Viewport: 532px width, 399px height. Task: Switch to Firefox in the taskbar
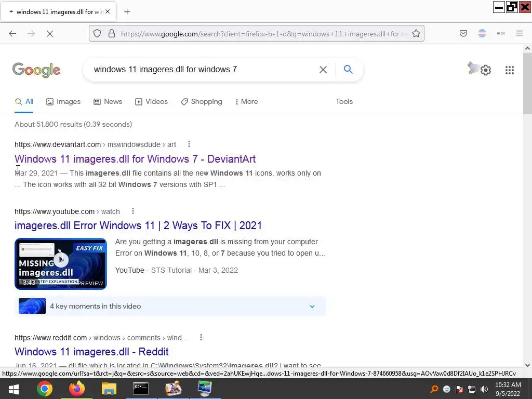[x=77, y=389]
